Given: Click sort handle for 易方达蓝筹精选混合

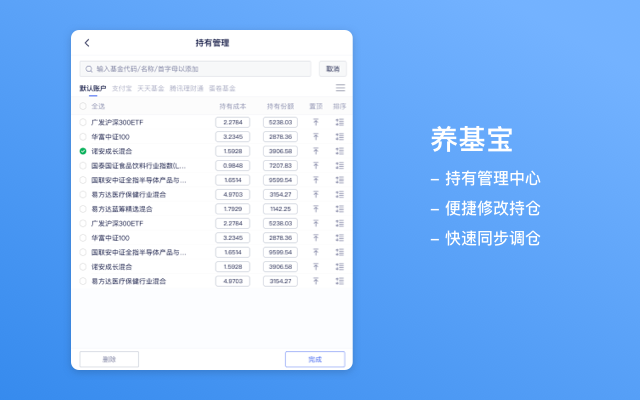Looking at the screenshot, I should tap(340, 209).
